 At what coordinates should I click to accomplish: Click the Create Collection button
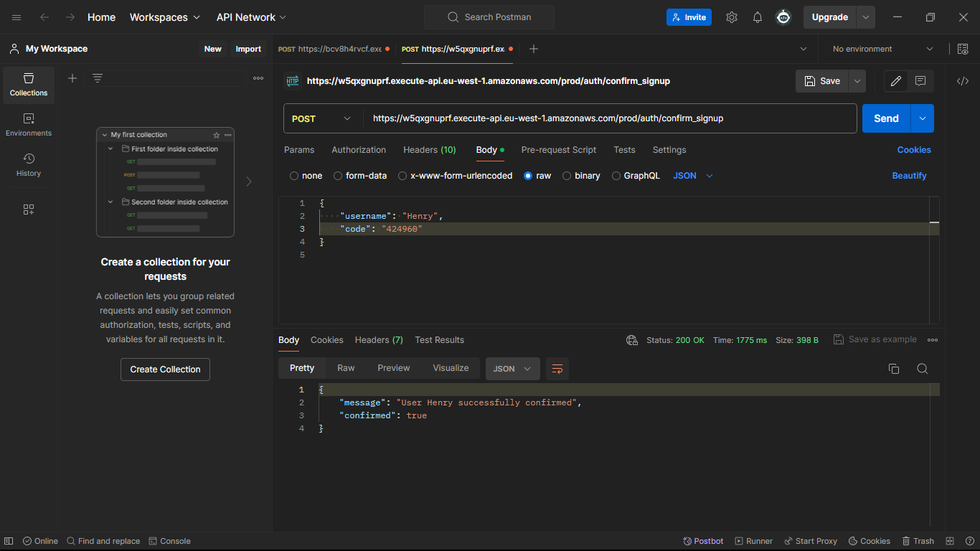[165, 369]
